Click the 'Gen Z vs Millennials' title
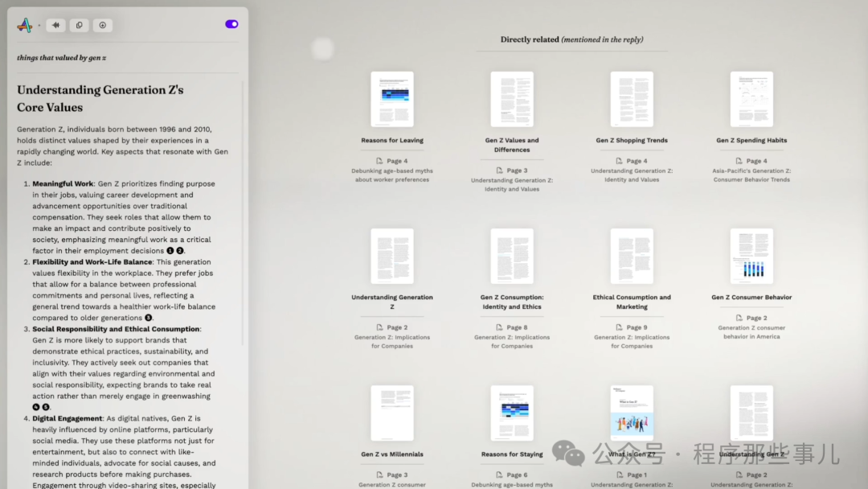Viewport: 868px width, 489px height. click(392, 454)
